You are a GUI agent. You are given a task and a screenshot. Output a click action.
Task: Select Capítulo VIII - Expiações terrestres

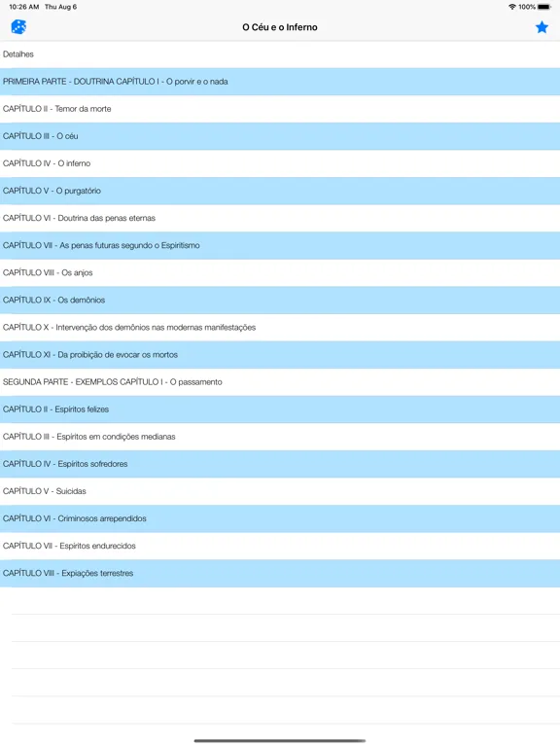coord(280,573)
